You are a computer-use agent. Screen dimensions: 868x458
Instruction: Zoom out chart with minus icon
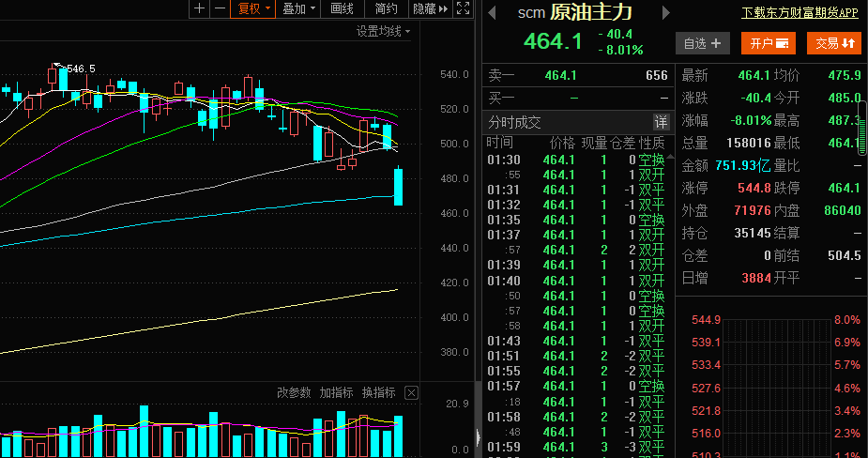221,8
